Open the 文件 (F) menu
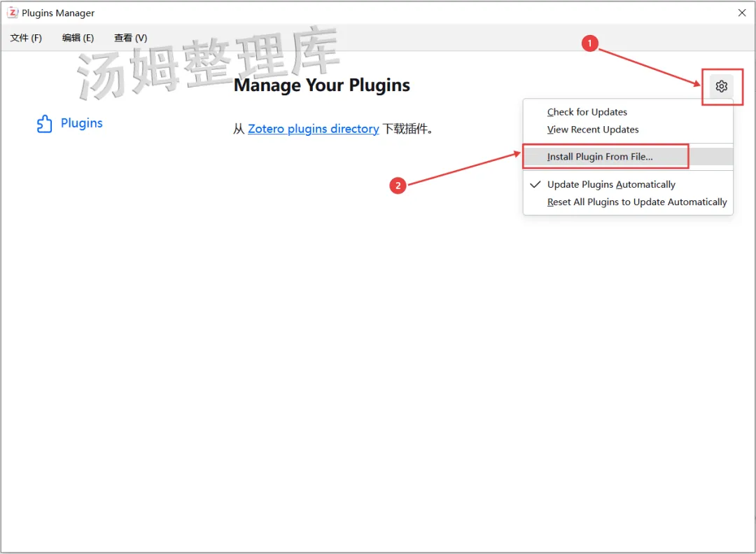Image resolution: width=756 pixels, height=554 pixels. tap(26, 38)
